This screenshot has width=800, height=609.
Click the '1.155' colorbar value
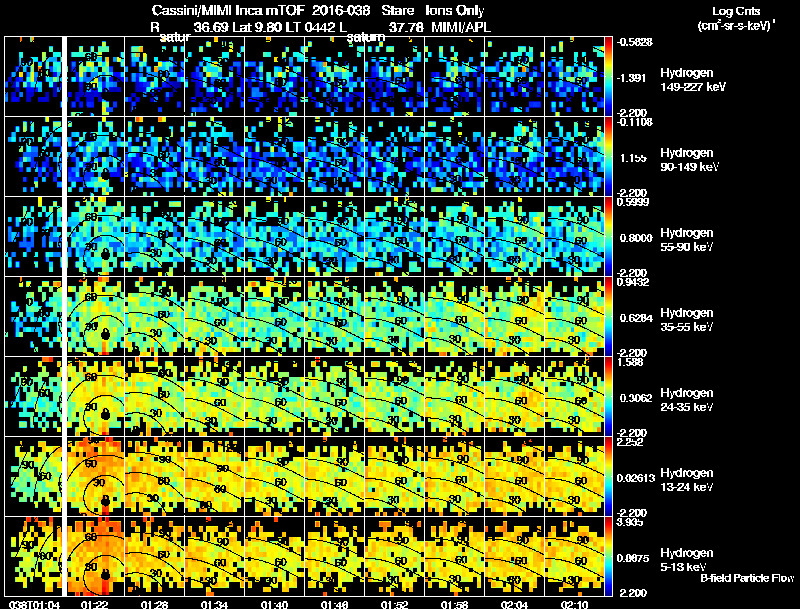click(633, 158)
